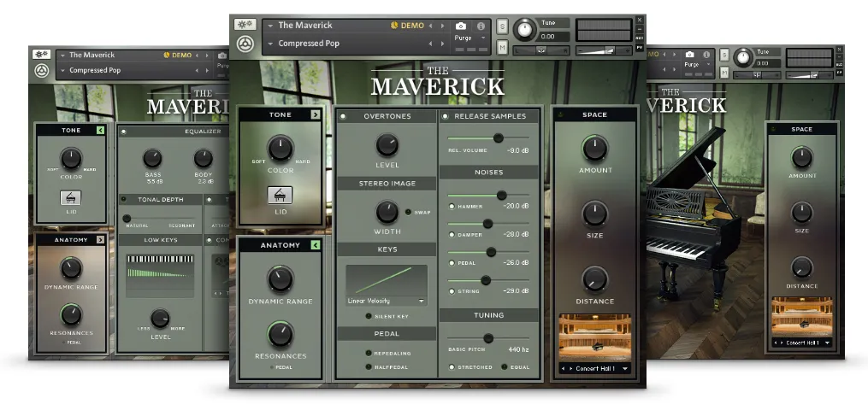Go to next instrument in center window
Screen dimensions: 868x404
[442, 26]
